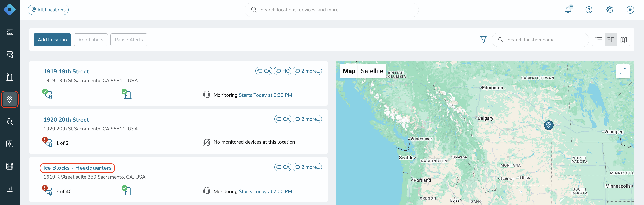Focus the global search field
Screen dimensions: 644x205
point(332,10)
